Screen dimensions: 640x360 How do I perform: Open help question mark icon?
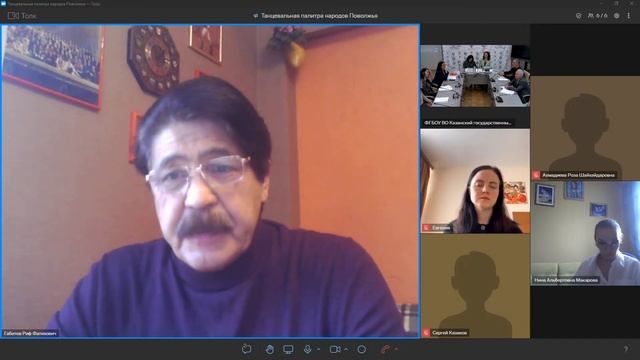click(626, 349)
